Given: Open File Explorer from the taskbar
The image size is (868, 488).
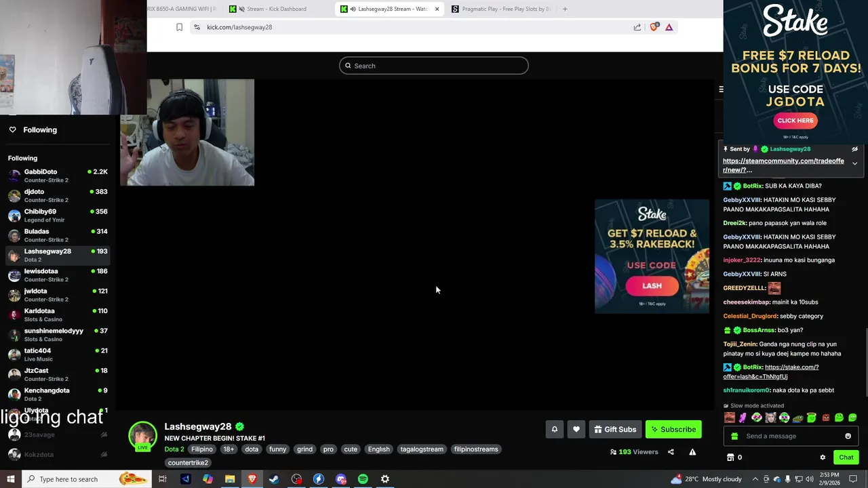Looking at the screenshot, I should [x=230, y=479].
